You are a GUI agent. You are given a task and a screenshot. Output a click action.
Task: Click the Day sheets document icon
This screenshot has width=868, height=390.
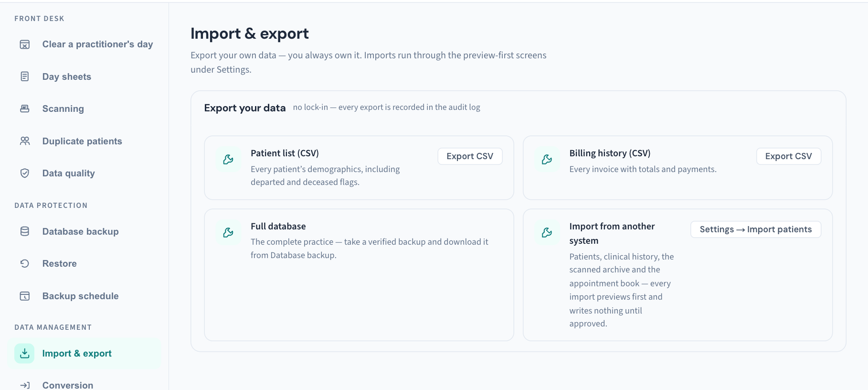pyautogui.click(x=25, y=76)
